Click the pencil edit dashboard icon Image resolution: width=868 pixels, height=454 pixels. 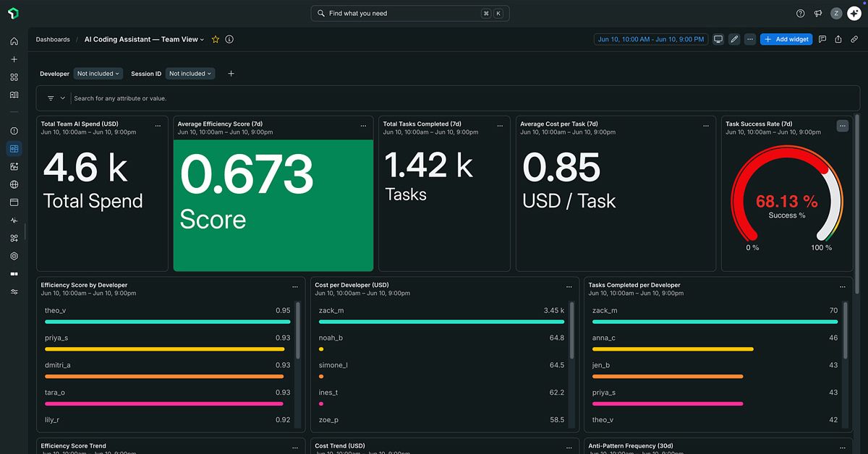pyautogui.click(x=734, y=40)
